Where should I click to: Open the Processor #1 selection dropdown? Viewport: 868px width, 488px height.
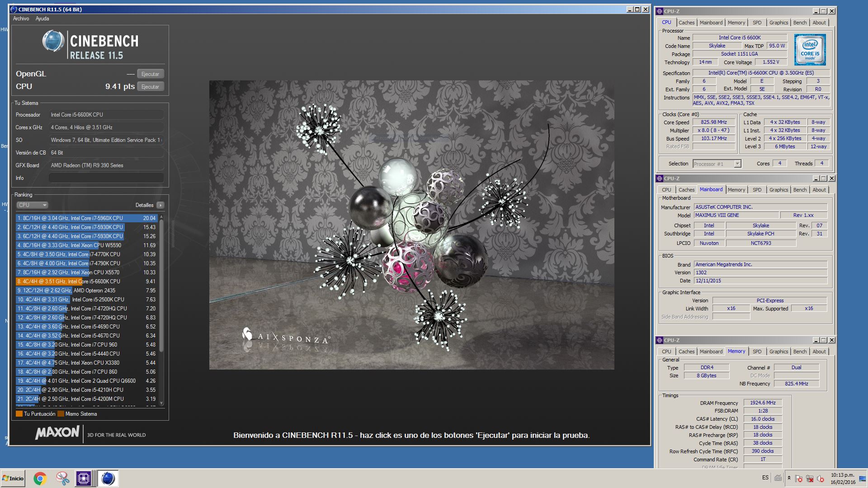[717, 164]
